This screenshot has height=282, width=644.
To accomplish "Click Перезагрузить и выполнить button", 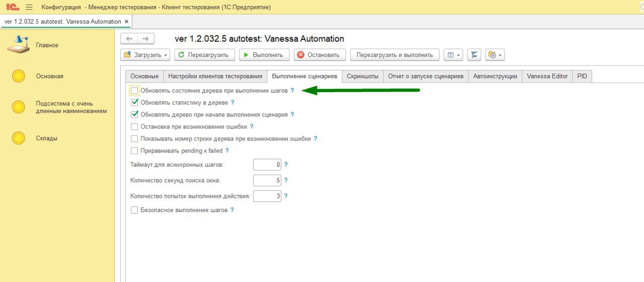I will (395, 55).
